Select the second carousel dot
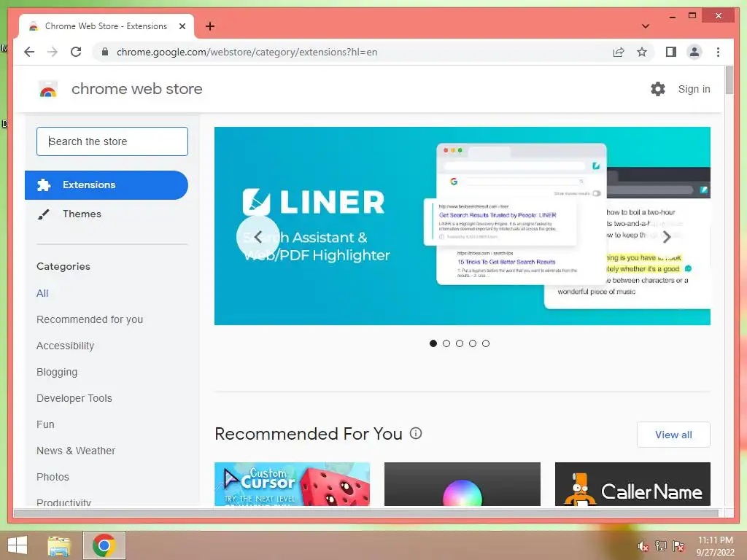The height and width of the screenshot is (560, 747). coord(446,343)
